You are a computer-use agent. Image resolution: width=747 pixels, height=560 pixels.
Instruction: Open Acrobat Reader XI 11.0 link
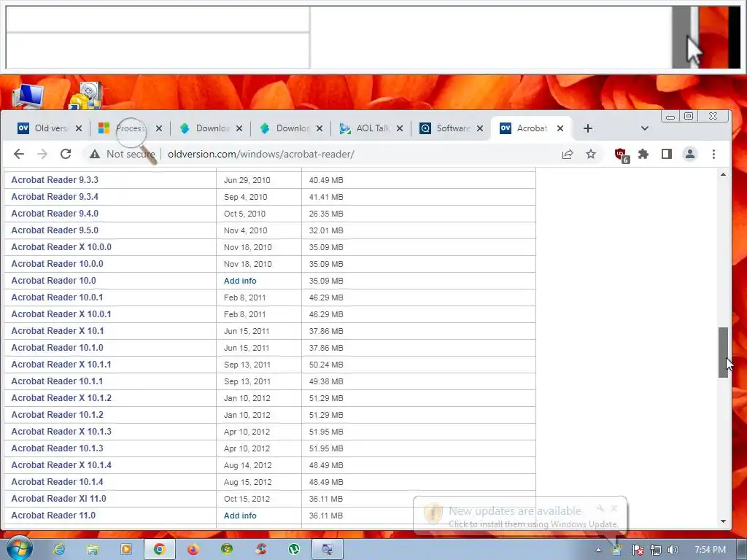[x=58, y=498]
